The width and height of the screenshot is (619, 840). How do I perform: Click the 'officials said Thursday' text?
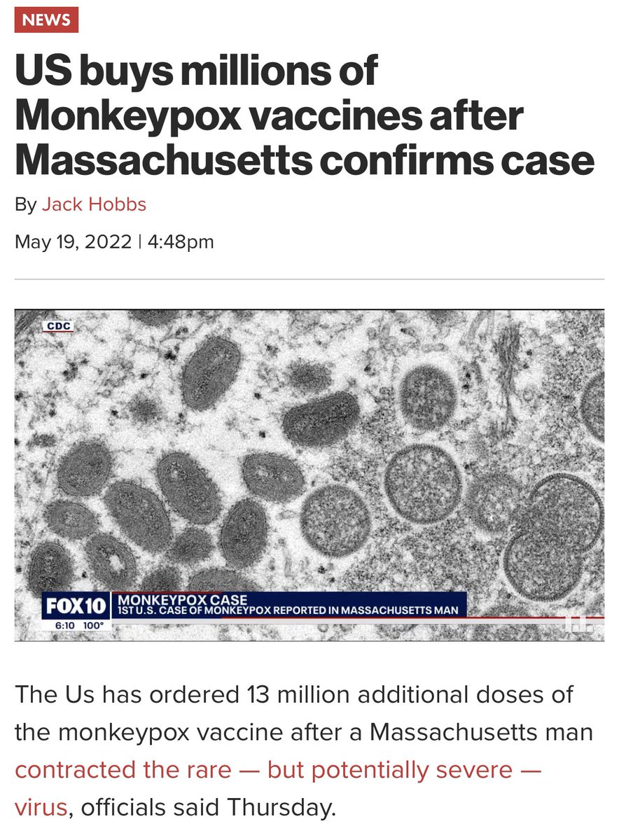point(208,808)
